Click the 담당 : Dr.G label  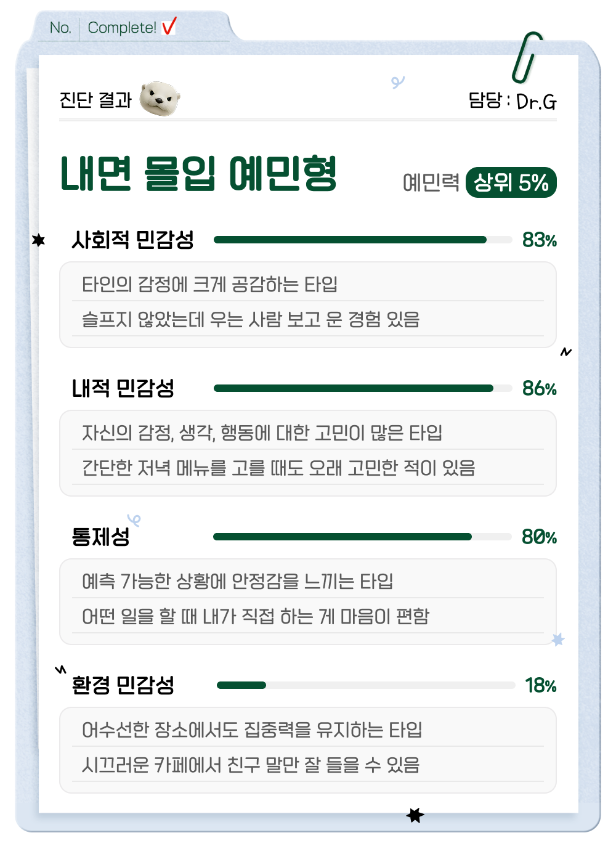513,100
